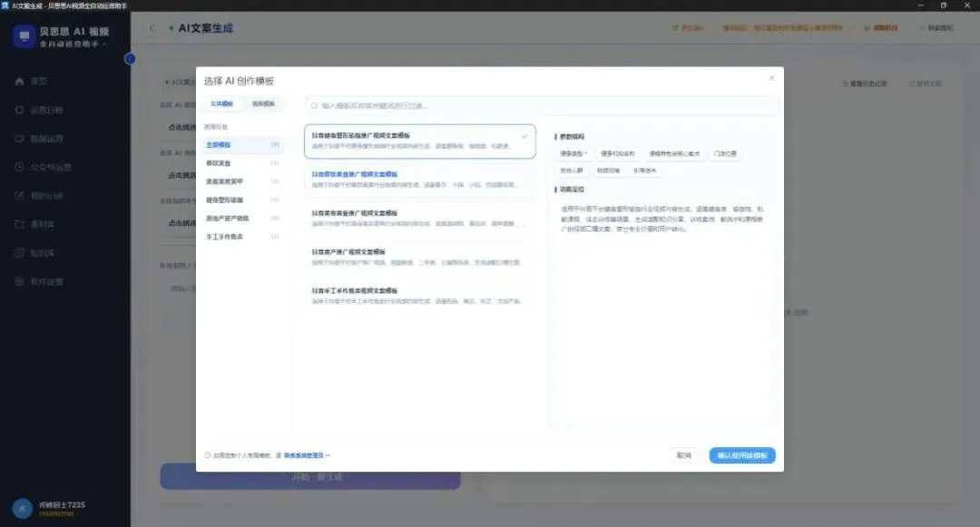The image size is (980, 527).
Task: Click the purple generate button behind the dialog
Action: [x=310, y=476]
